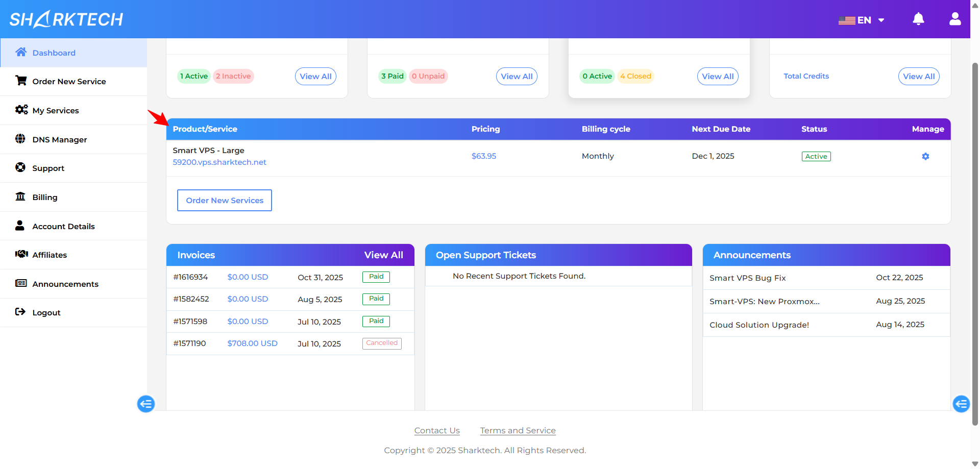Click the round arrow button beside the scrollbar

tap(961, 404)
